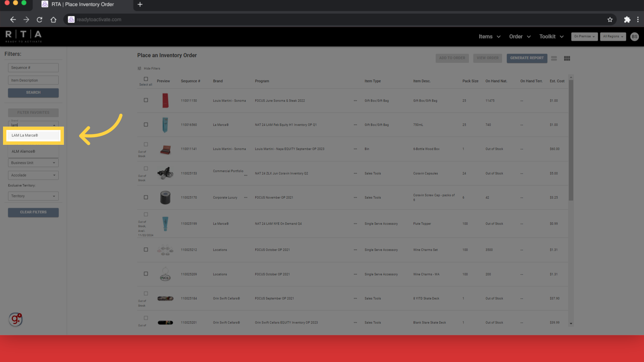Go back with the browser back arrow
Image resolution: width=644 pixels, height=362 pixels.
point(13,19)
